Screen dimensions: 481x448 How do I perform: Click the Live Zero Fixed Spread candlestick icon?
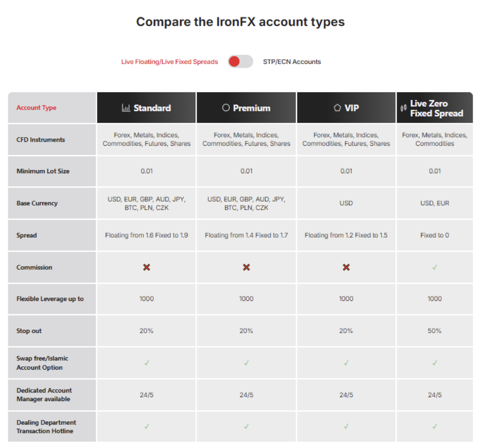(404, 108)
